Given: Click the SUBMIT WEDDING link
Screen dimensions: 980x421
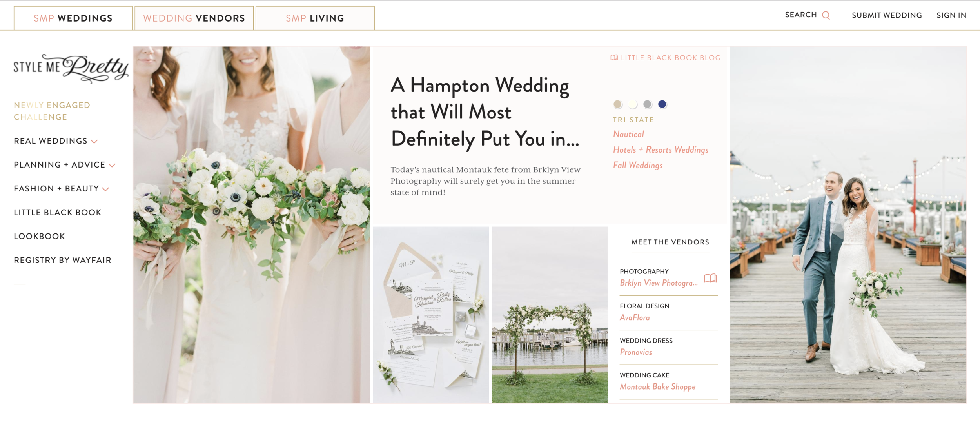Looking at the screenshot, I should (887, 15).
